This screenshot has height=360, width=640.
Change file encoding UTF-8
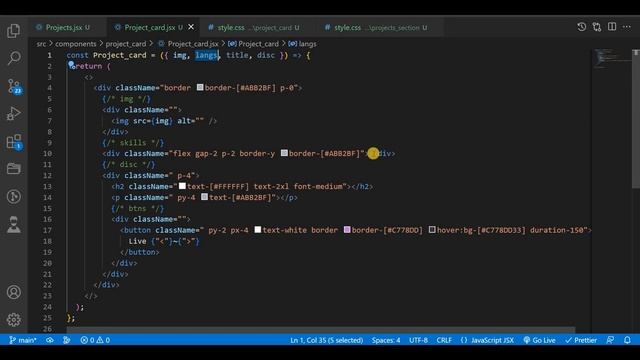tap(418, 340)
